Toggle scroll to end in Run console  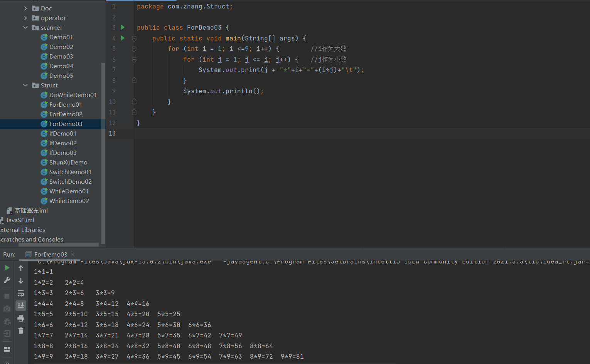tap(21, 305)
